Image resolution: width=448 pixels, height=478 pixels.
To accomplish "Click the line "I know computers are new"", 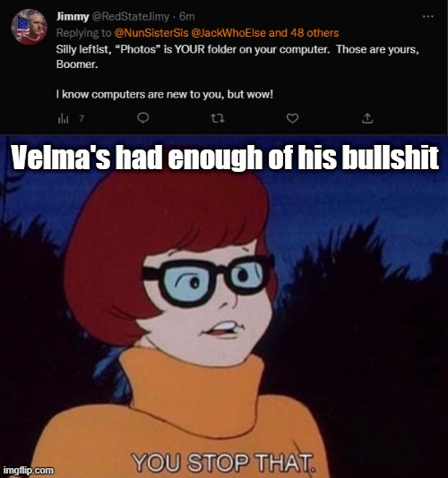I will click(x=165, y=94).
